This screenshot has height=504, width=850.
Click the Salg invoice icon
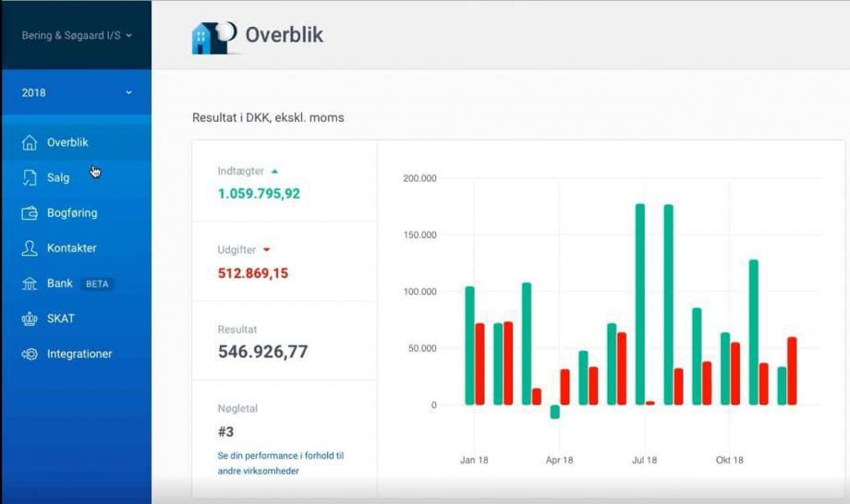[30, 177]
